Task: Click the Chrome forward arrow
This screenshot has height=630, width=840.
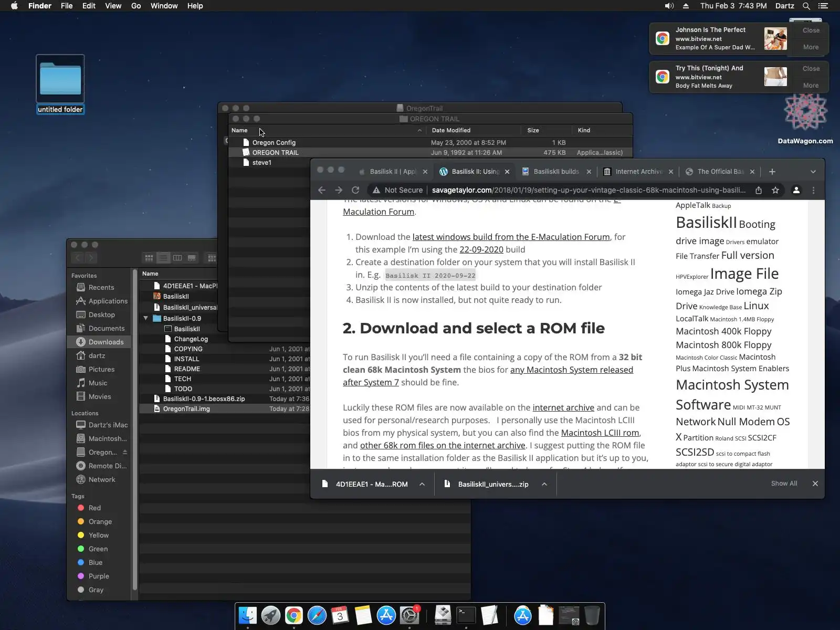Action: coord(339,190)
